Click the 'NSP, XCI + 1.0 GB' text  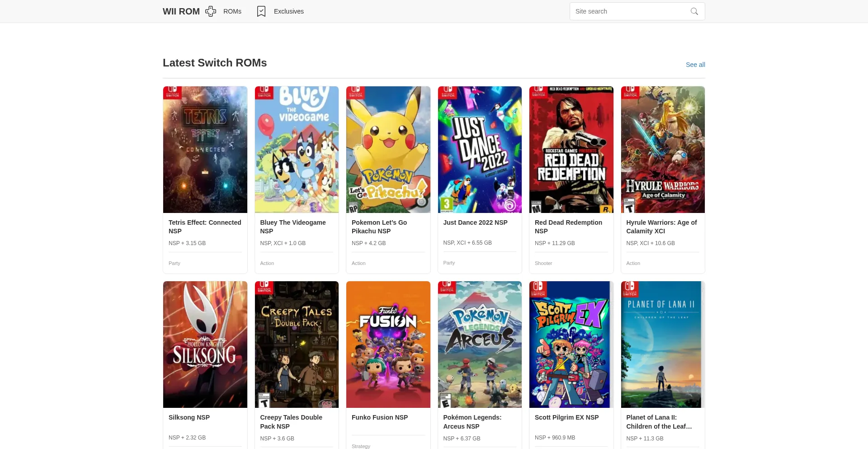tap(283, 243)
